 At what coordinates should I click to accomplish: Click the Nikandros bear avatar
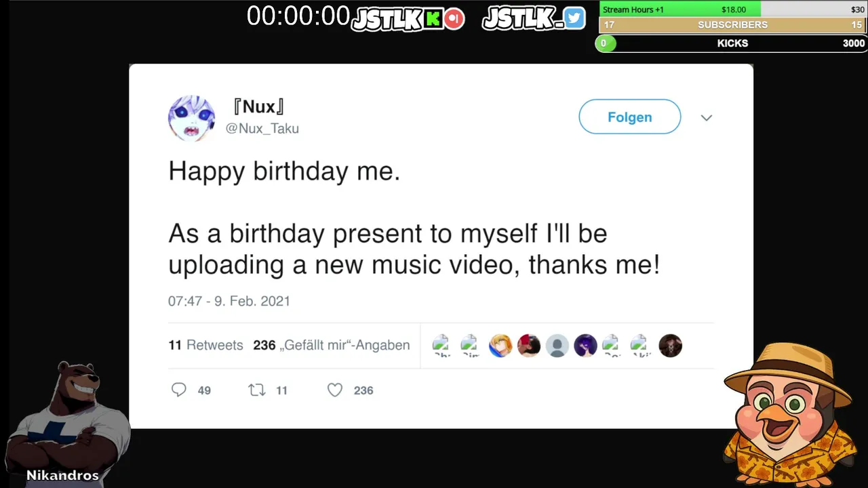[66, 422]
